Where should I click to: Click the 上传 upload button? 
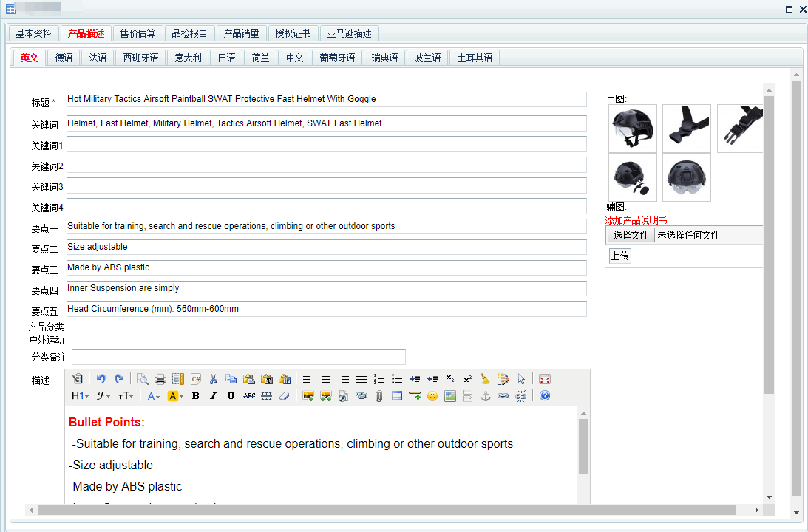coord(620,256)
